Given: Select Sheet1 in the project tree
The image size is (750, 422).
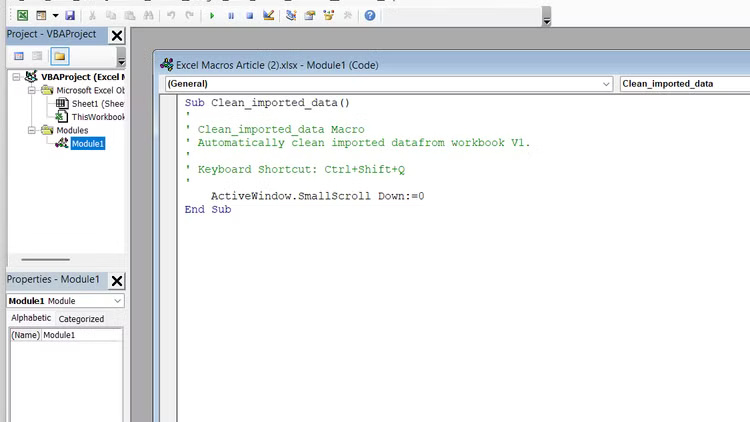Looking at the screenshot, I should click(x=97, y=103).
